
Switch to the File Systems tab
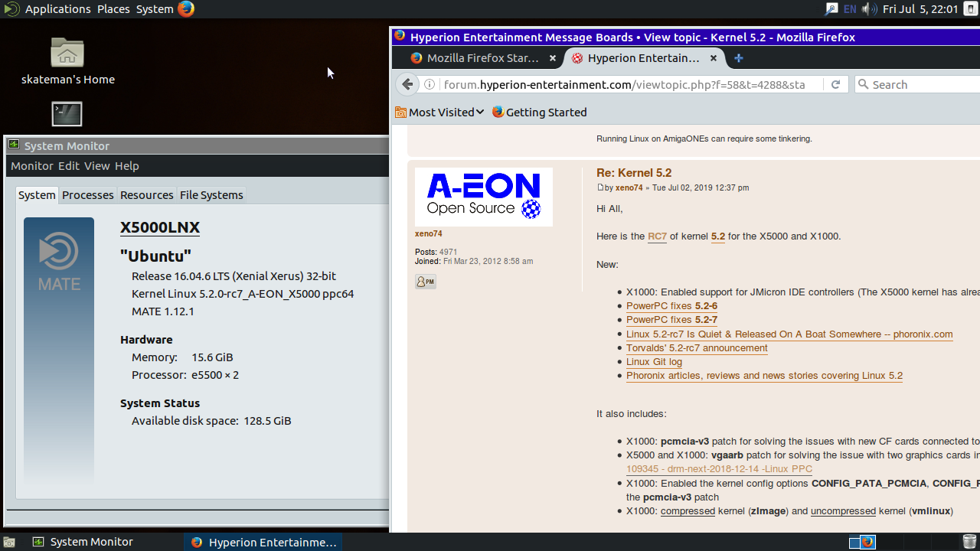pos(211,195)
